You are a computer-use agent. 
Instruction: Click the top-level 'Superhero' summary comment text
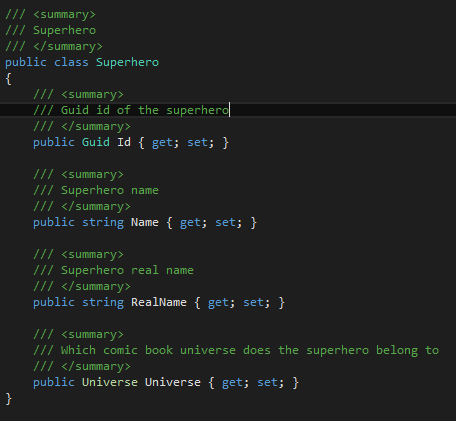pyautogui.click(x=64, y=30)
